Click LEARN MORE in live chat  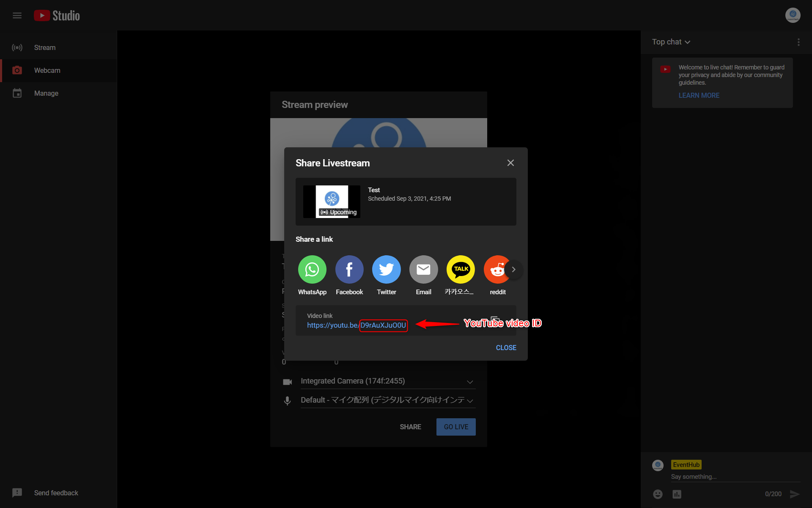point(699,96)
